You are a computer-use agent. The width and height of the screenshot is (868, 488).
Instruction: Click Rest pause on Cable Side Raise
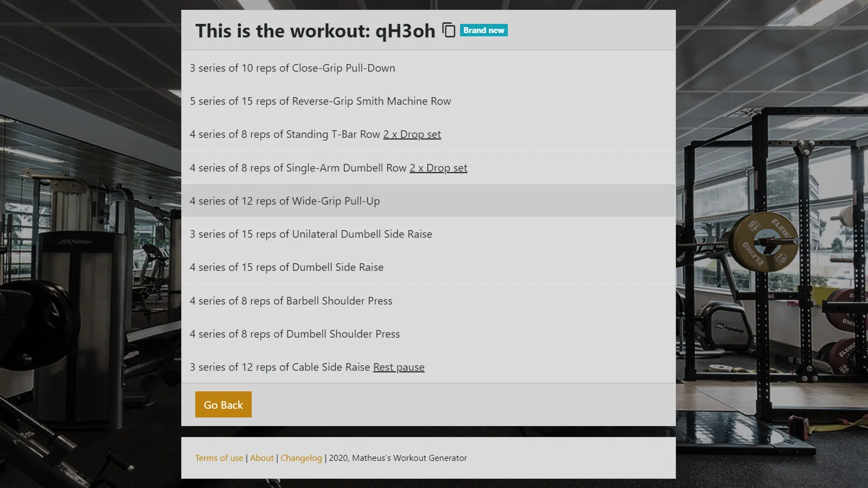tap(399, 367)
